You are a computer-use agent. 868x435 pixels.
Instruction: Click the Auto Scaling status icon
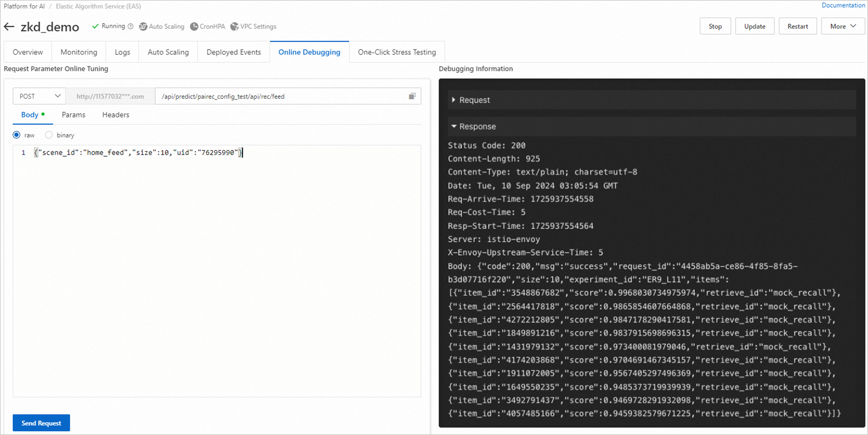point(143,27)
